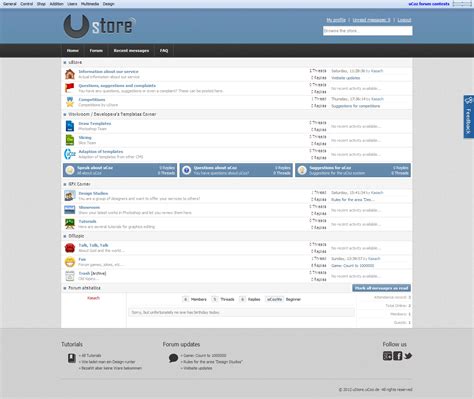This screenshot has width=474, height=399.
Task: Open the Website updates last post link in the uStore category
Action: pos(346,78)
